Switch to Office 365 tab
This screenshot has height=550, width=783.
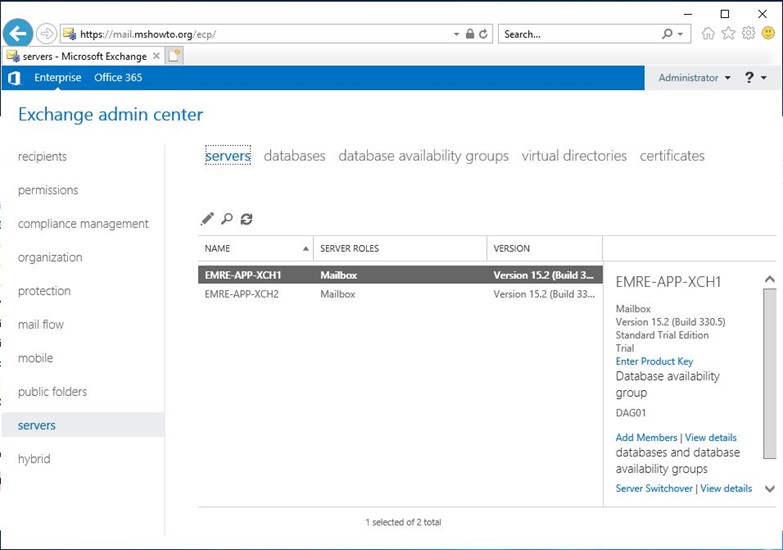coord(118,77)
